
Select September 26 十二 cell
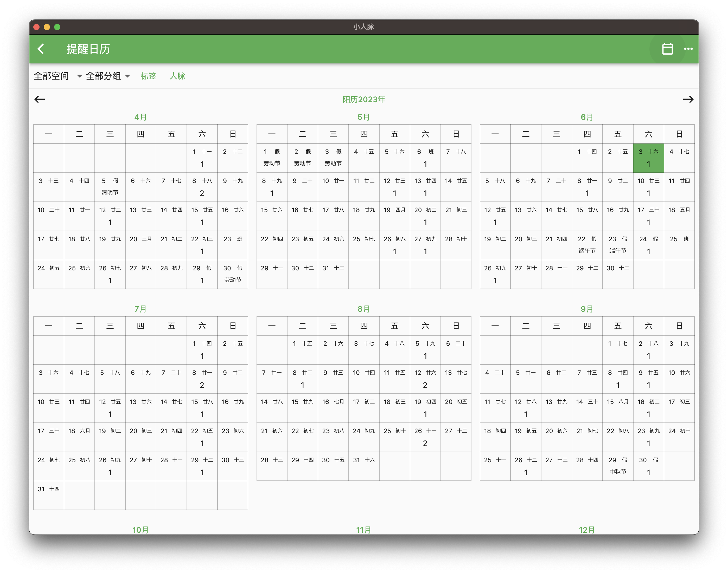click(526, 466)
